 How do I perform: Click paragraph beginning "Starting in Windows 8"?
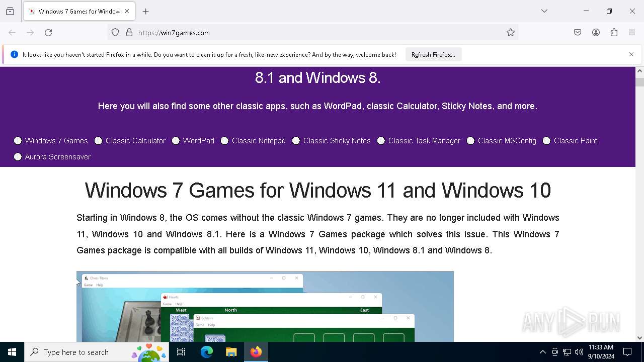click(x=318, y=234)
